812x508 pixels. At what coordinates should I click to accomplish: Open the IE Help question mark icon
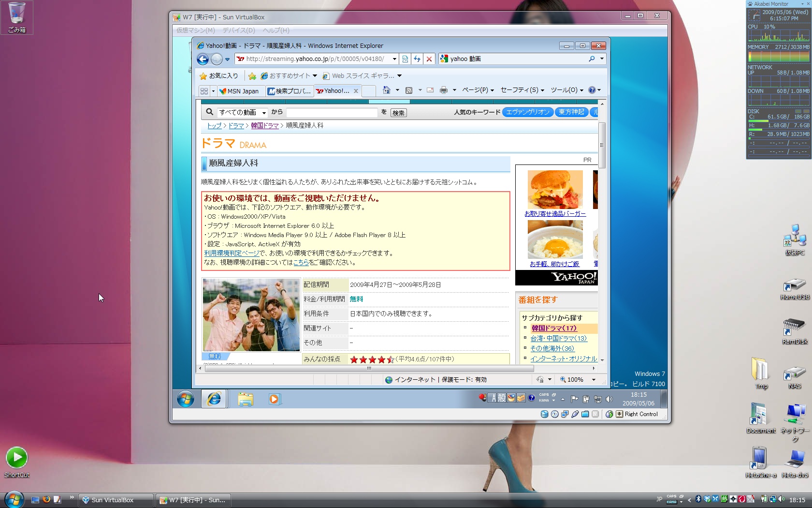tap(592, 90)
